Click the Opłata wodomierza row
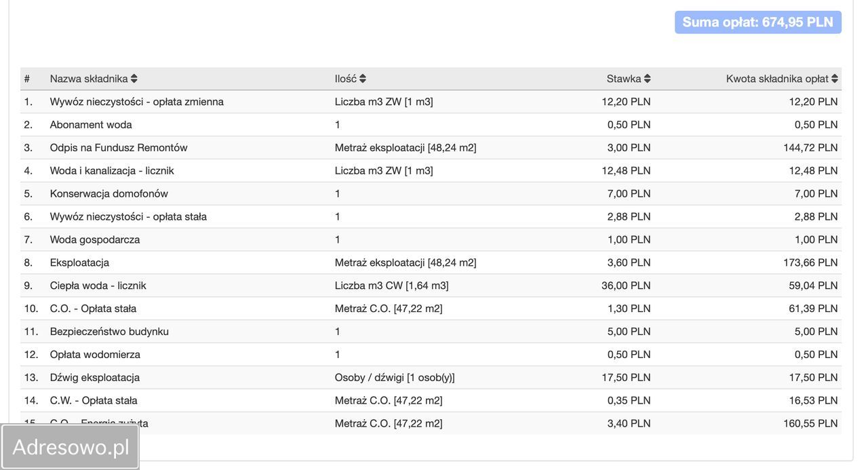868x470 pixels. click(x=95, y=355)
